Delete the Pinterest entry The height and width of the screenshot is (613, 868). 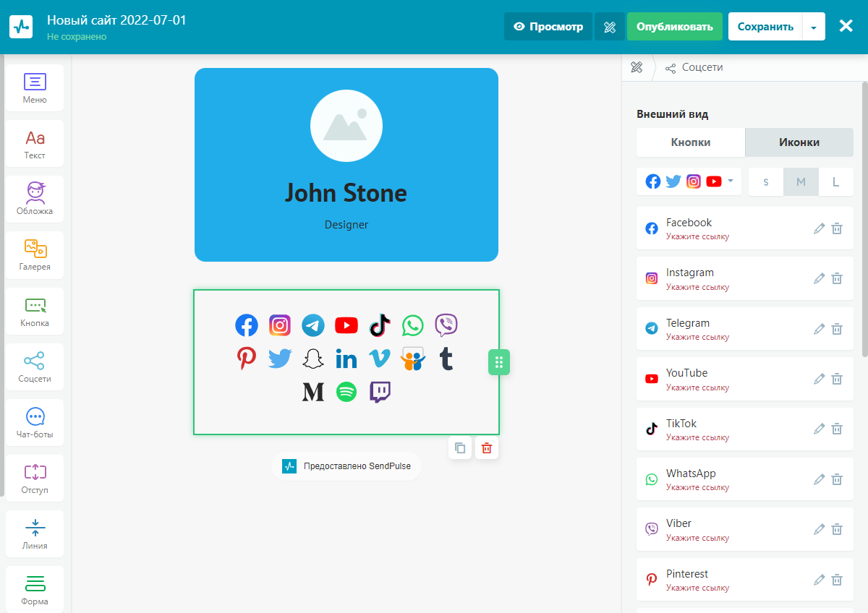click(837, 579)
